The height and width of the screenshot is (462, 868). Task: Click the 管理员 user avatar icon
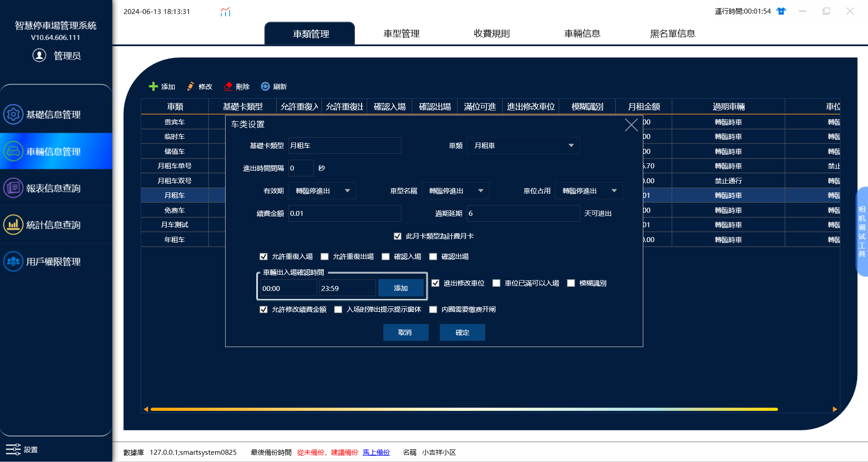click(39, 55)
